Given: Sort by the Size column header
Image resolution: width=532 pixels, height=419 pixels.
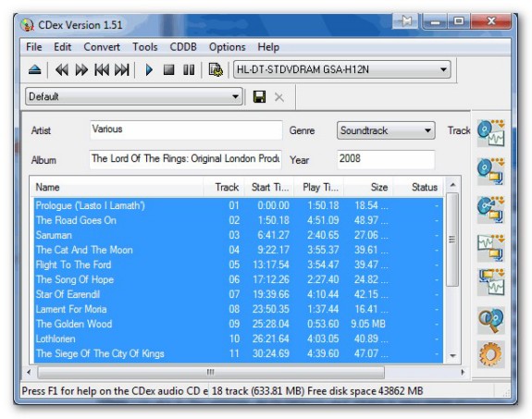Looking at the screenshot, I should pos(368,187).
